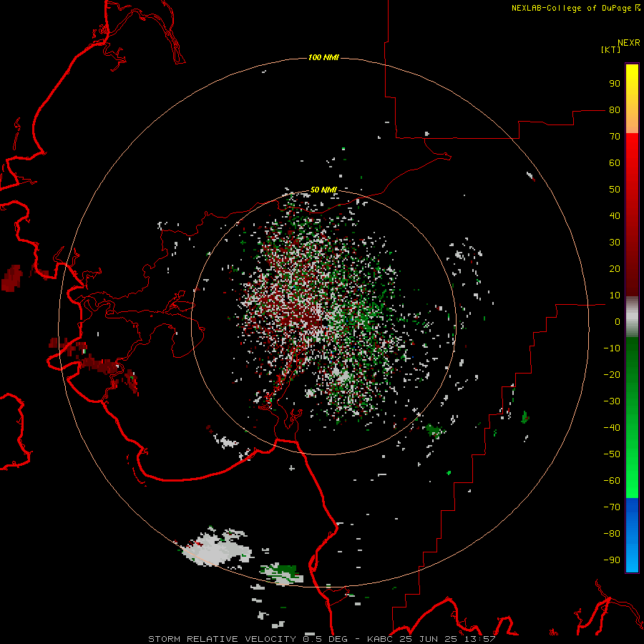
Task: Click the gray zero-velocity segment of the color bar
Action: pyautogui.click(x=632, y=317)
